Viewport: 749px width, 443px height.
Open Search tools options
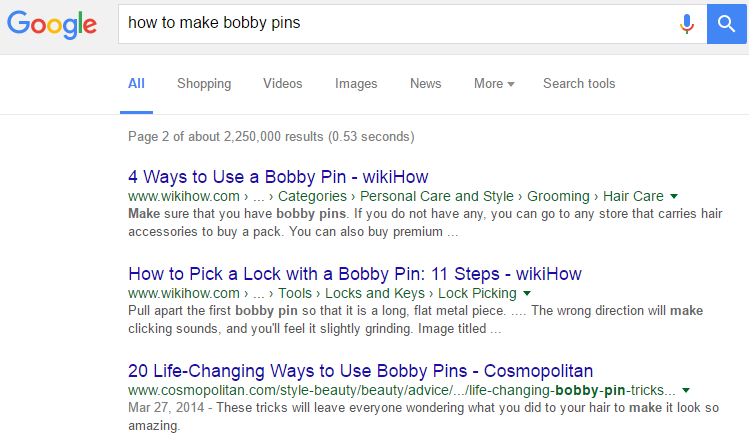pyautogui.click(x=579, y=84)
